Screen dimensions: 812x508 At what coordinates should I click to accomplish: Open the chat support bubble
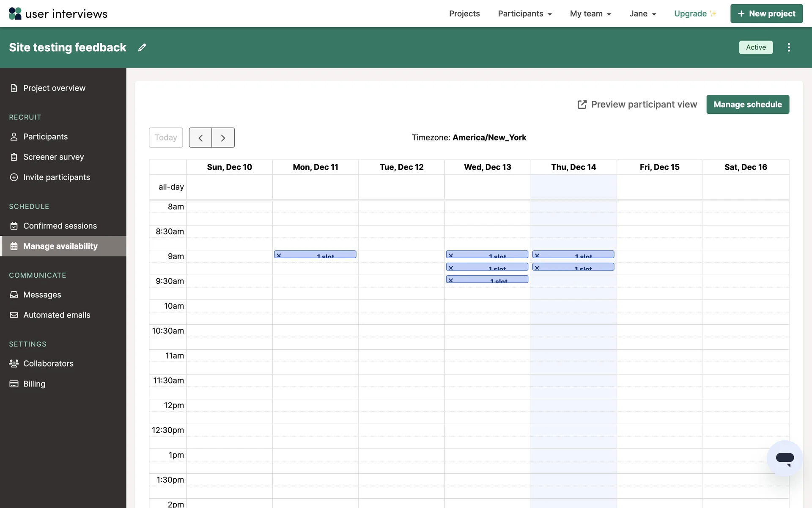pyautogui.click(x=785, y=458)
